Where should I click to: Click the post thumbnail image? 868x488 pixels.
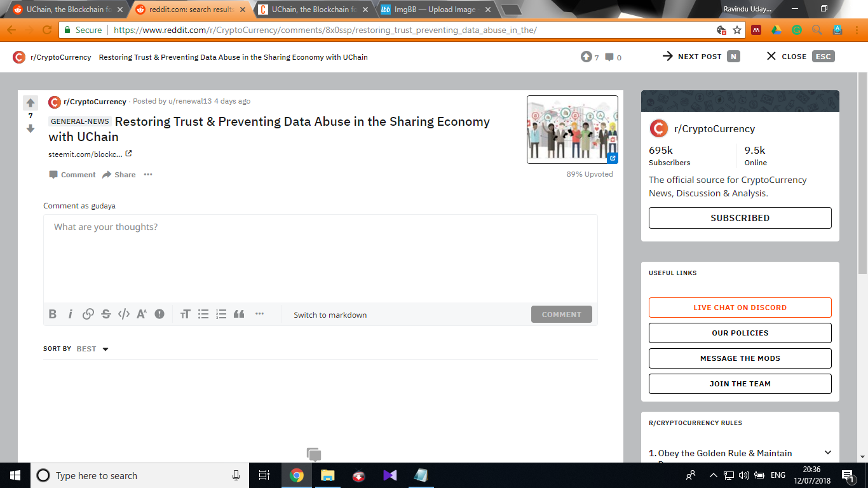tap(573, 130)
